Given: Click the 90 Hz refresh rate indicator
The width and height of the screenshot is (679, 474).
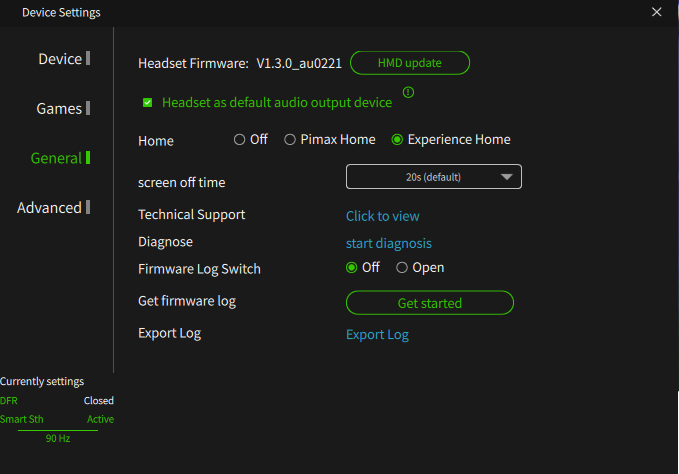Looking at the screenshot, I should point(58,438).
